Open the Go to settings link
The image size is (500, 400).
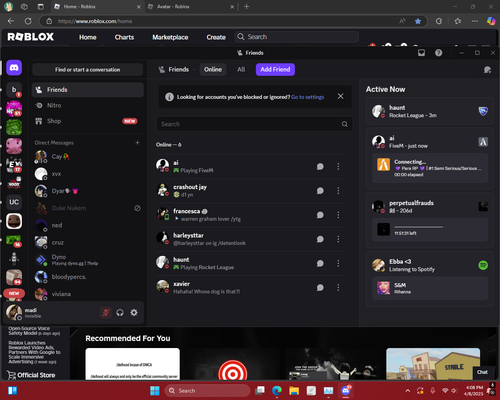pos(308,97)
